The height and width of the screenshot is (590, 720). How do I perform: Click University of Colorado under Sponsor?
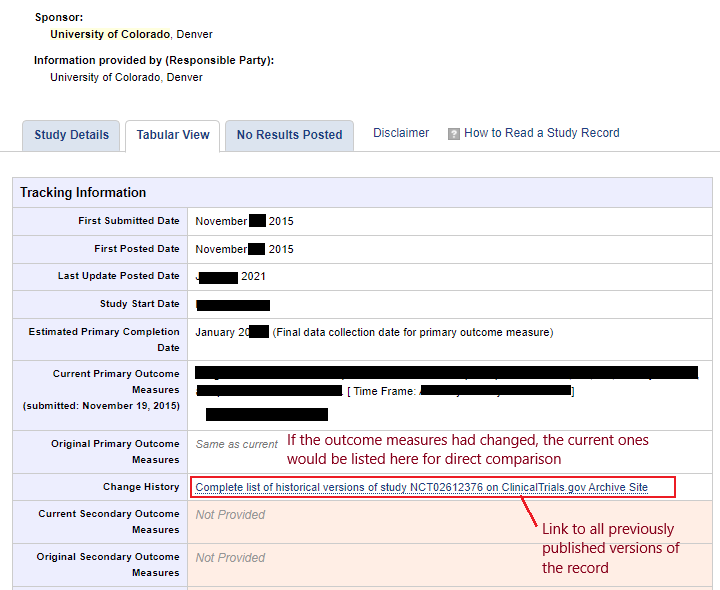(x=111, y=34)
